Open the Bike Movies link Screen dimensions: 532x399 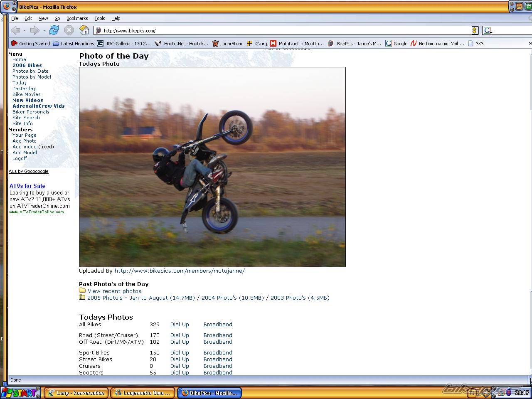(27, 94)
